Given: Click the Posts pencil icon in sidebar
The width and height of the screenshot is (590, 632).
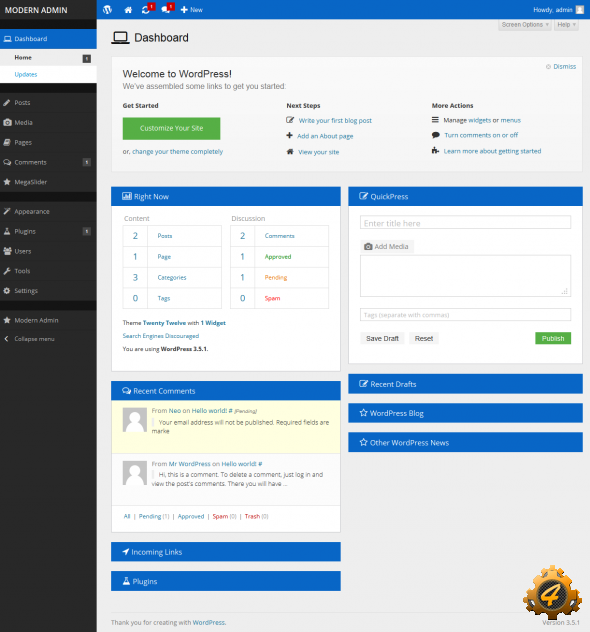Looking at the screenshot, I should click(x=7, y=102).
